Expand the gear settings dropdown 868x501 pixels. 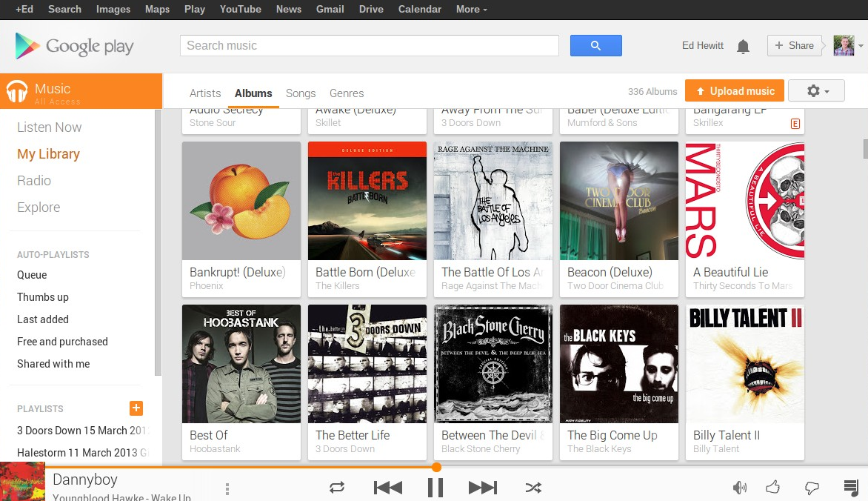pyautogui.click(x=816, y=91)
